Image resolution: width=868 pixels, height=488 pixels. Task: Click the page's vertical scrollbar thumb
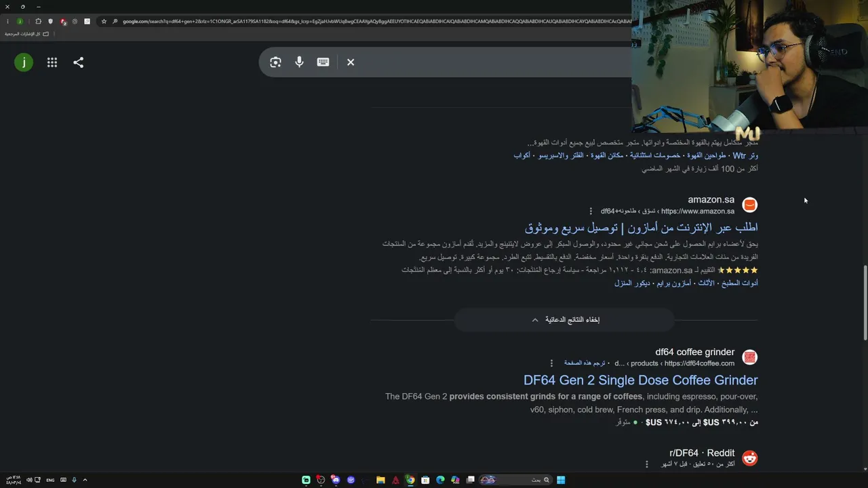(x=865, y=303)
